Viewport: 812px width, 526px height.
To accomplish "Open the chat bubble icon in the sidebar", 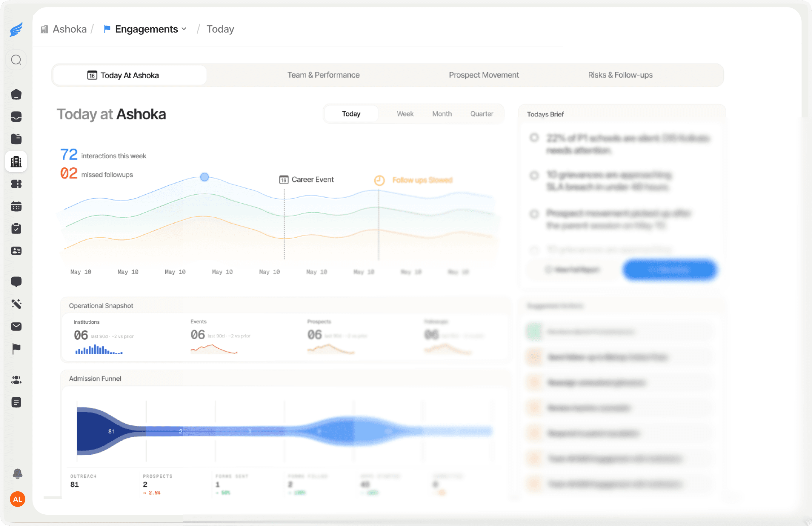I will 16,282.
